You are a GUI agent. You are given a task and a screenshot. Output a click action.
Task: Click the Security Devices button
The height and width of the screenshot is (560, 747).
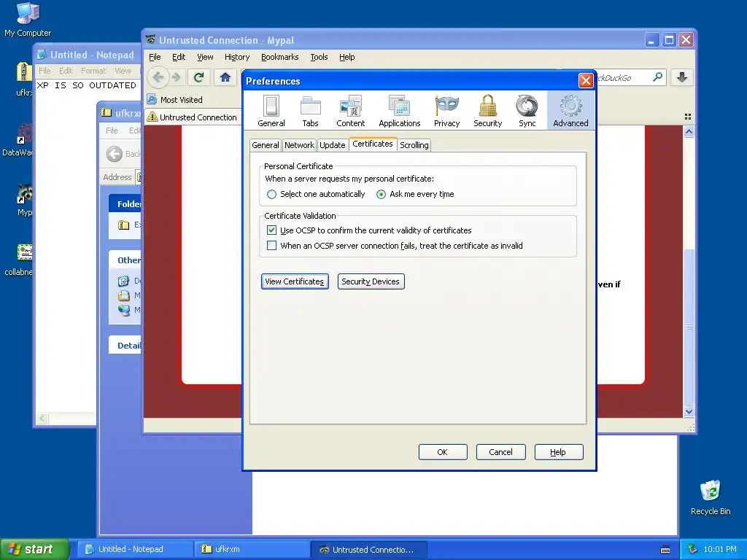[x=371, y=281]
